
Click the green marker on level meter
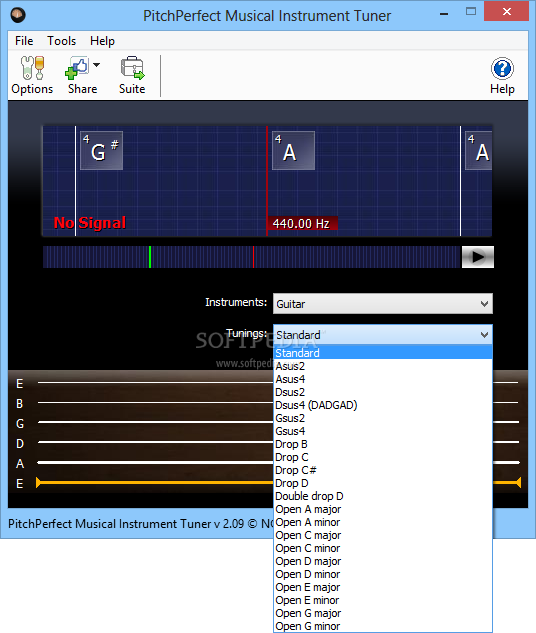[x=150, y=257]
